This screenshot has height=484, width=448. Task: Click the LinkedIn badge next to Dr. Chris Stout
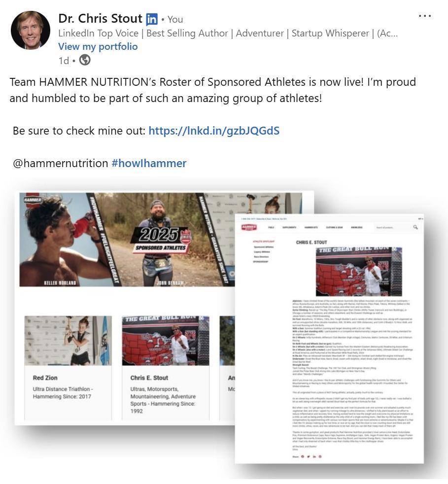152,19
